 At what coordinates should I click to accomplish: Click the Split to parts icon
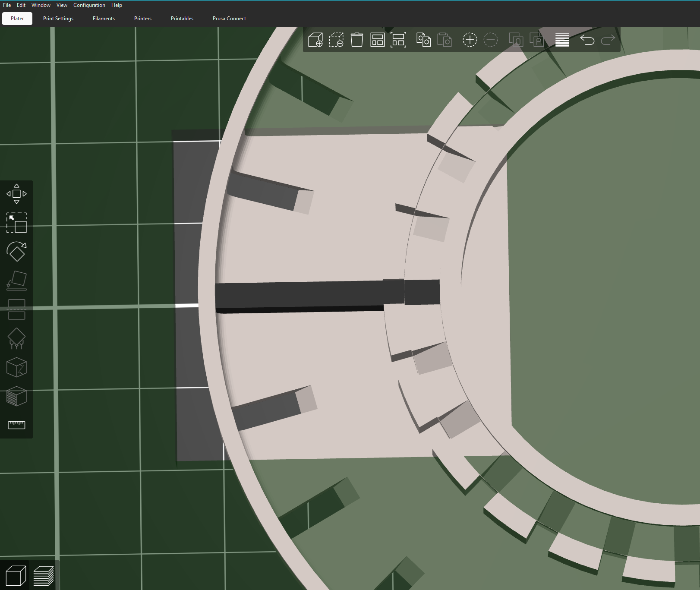pyautogui.click(x=536, y=40)
